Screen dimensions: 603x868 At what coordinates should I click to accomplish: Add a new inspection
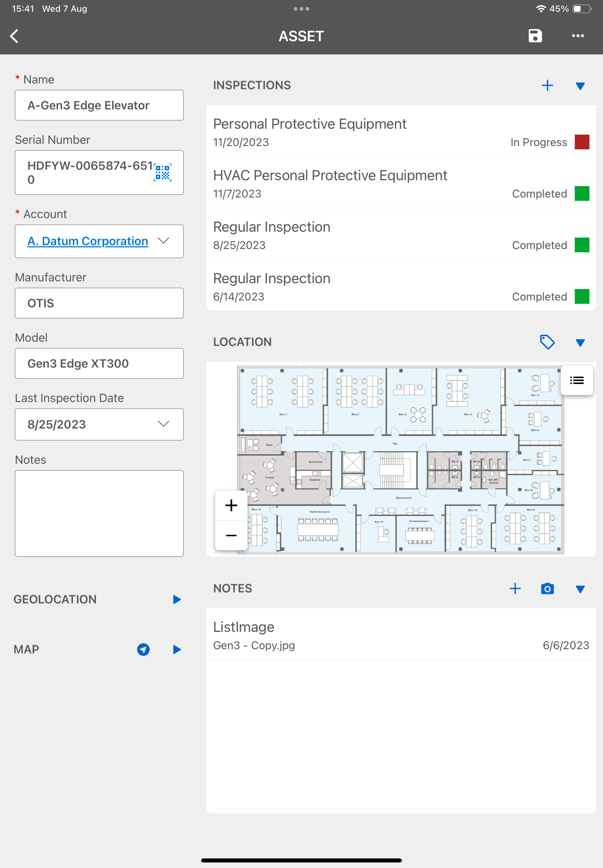[x=547, y=85]
